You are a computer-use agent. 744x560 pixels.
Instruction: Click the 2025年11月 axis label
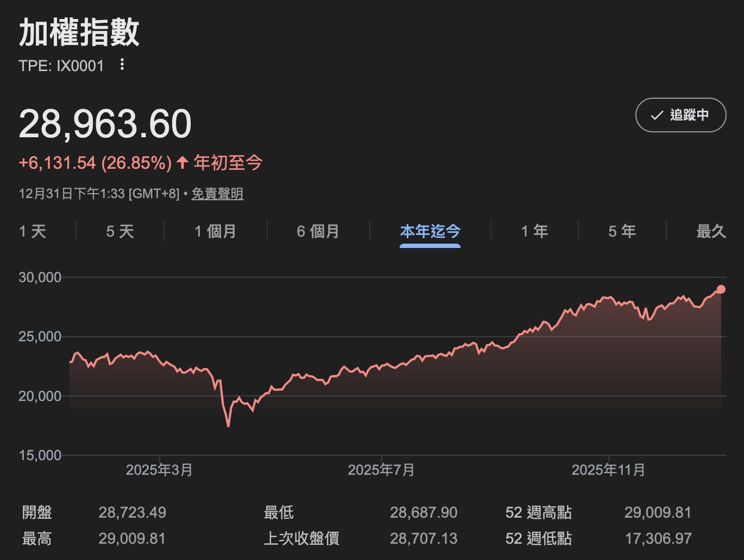pos(608,470)
